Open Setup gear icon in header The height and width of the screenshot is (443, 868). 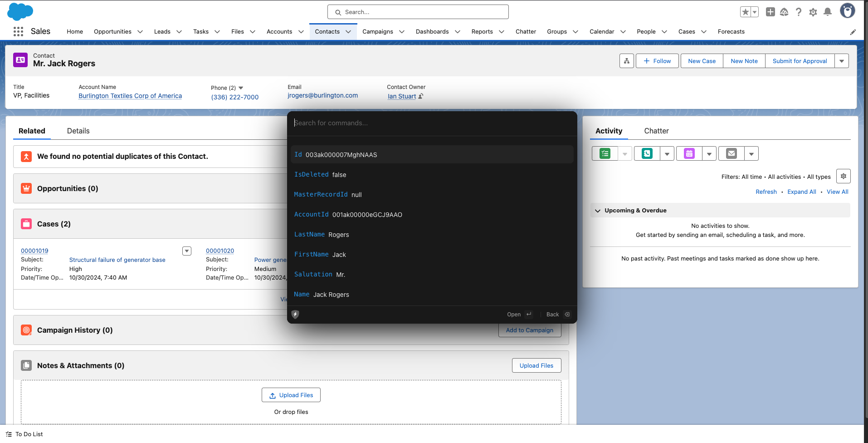point(813,12)
